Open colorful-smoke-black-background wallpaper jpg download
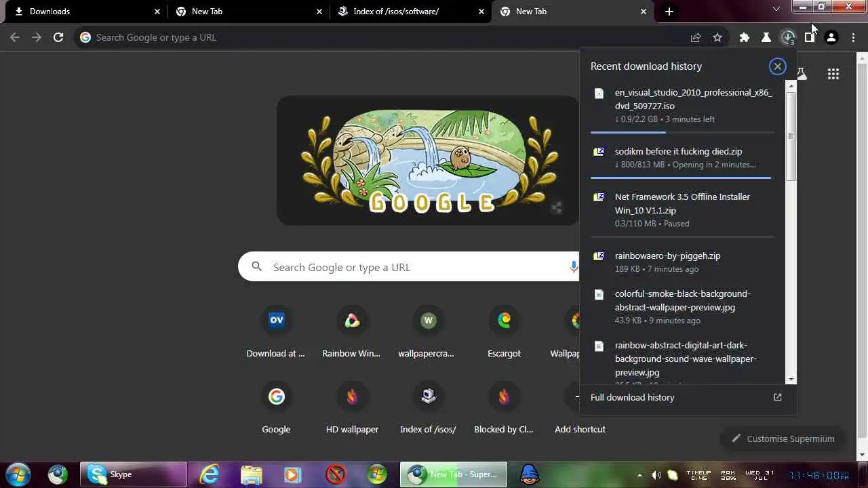868x488 pixels. 682,307
